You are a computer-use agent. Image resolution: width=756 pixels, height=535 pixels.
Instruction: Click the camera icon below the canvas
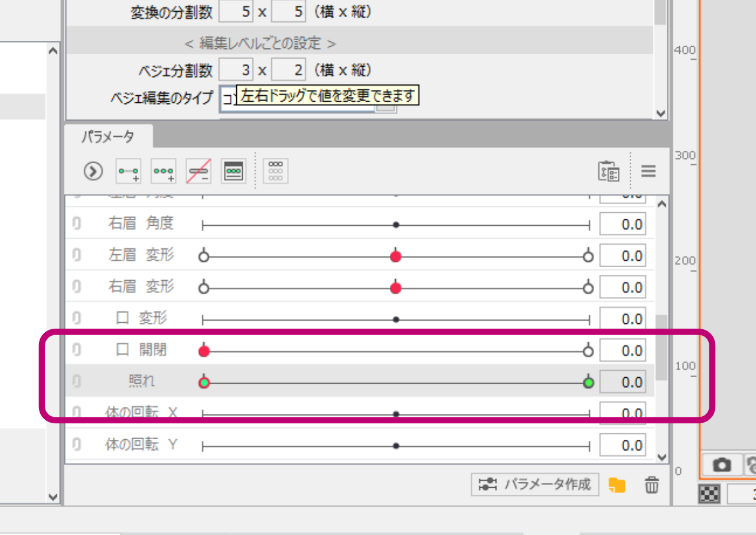click(x=721, y=465)
